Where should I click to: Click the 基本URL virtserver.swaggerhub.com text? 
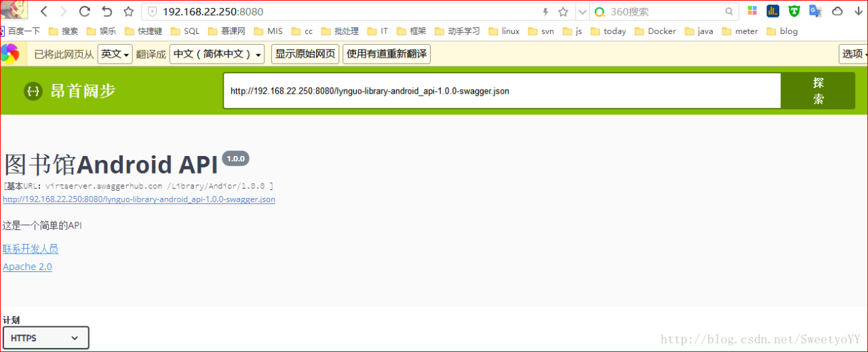click(x=138, y=186)
